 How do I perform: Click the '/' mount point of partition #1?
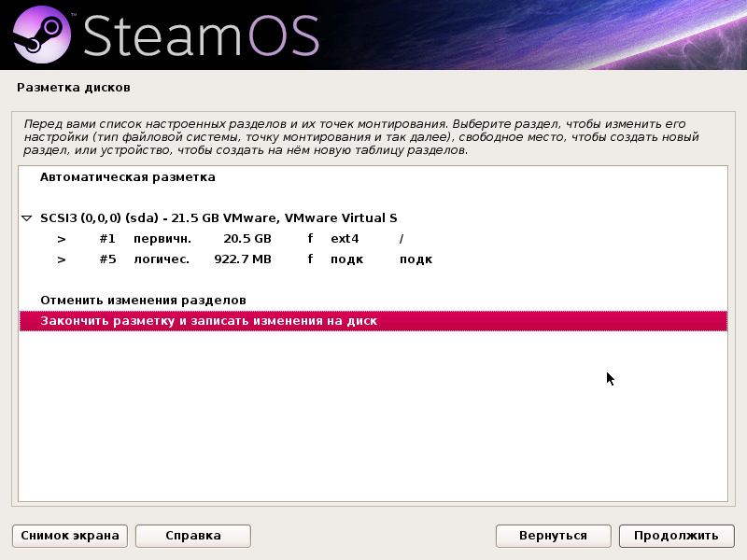click(x=402, y=239)
